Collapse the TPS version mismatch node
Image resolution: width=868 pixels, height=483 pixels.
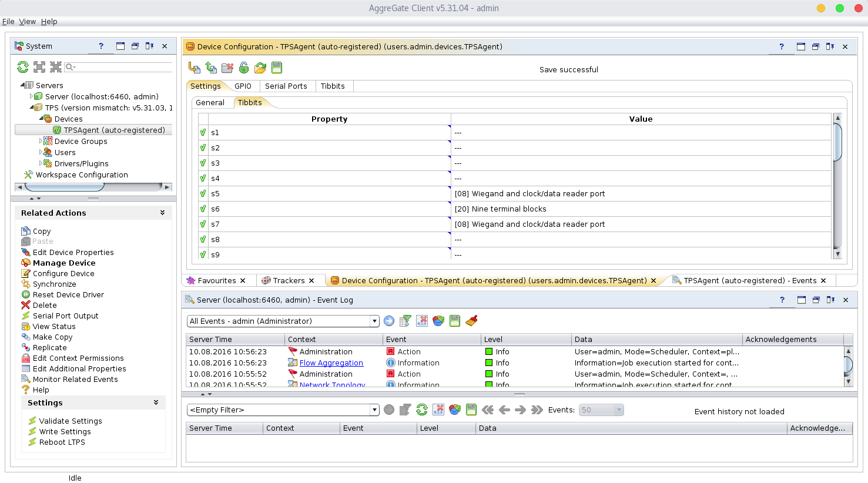click(x=32, y=108)
